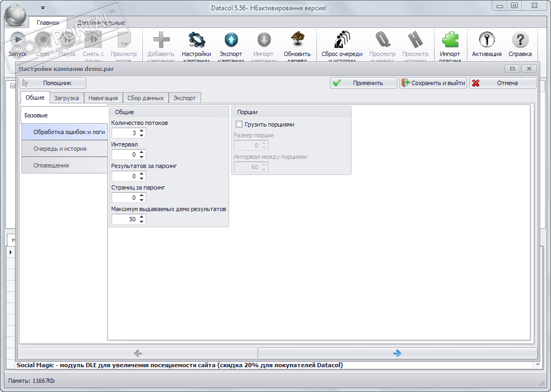
Task: Click the Помощник helper button
Action: coord(52,83)
